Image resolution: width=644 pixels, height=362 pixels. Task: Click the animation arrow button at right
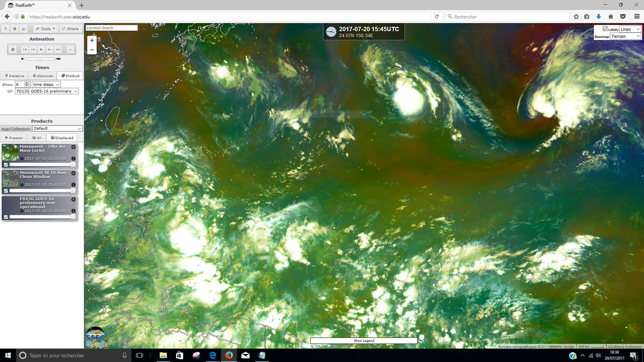point(70,49)
